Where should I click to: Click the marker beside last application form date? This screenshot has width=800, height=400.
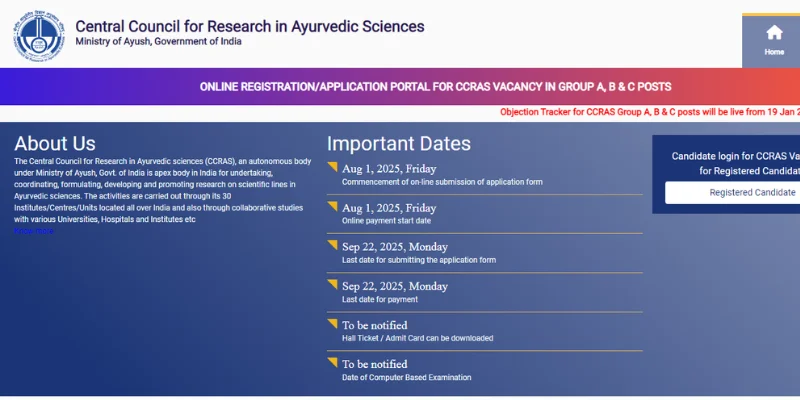point(333,244)
